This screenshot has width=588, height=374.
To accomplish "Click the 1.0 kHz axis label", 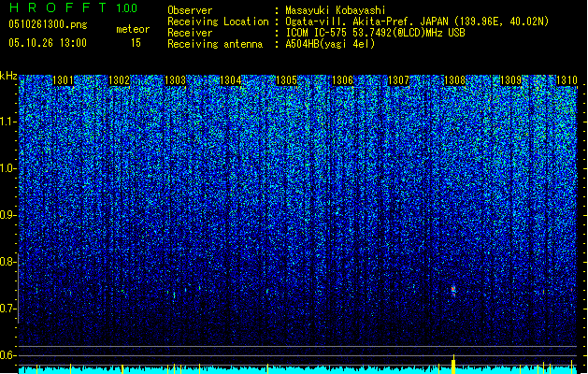I will [x=7, y=168].
